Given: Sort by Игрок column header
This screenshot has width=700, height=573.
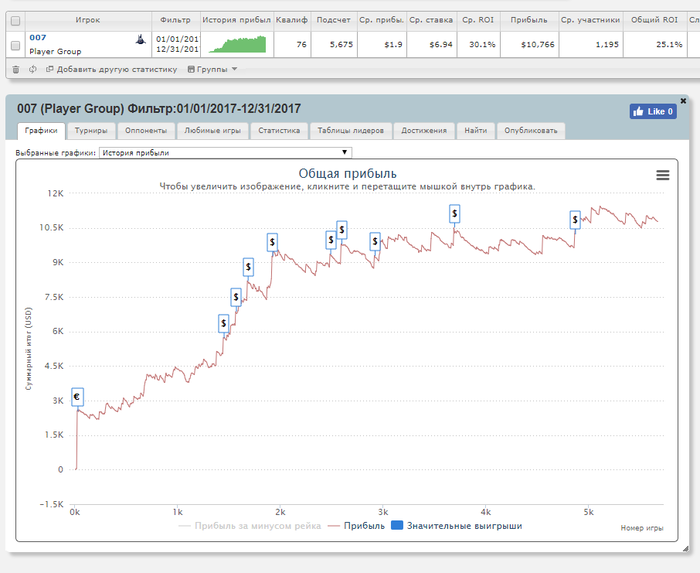Looking at the screenshot, I should 88,20.
